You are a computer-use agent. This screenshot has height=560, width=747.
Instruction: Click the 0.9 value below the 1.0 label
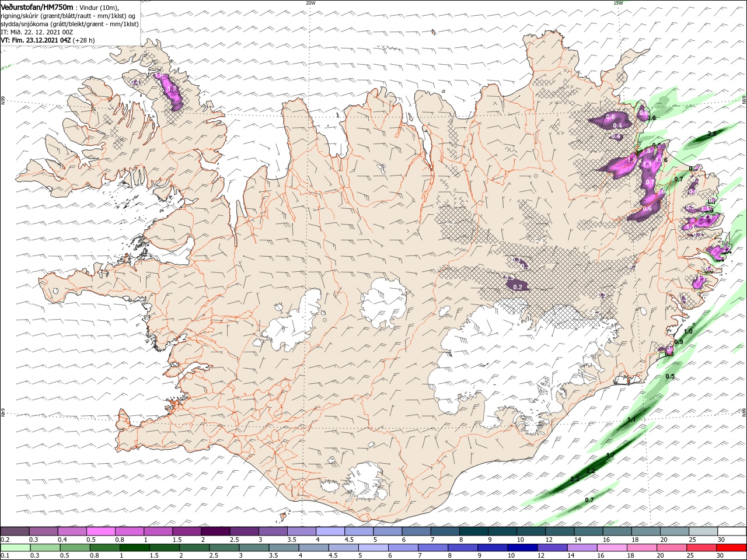679,342
